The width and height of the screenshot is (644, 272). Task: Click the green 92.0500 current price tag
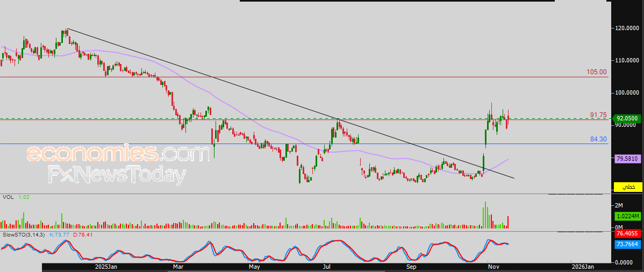point(627,118)
